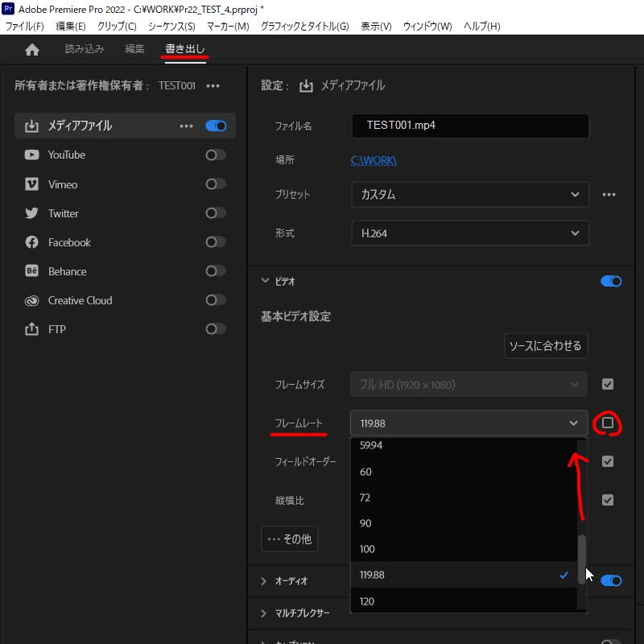The height and width of the screenshot is (644, 644).
Task: Check フレームレート match source checkbox
Action: point(608,423)
